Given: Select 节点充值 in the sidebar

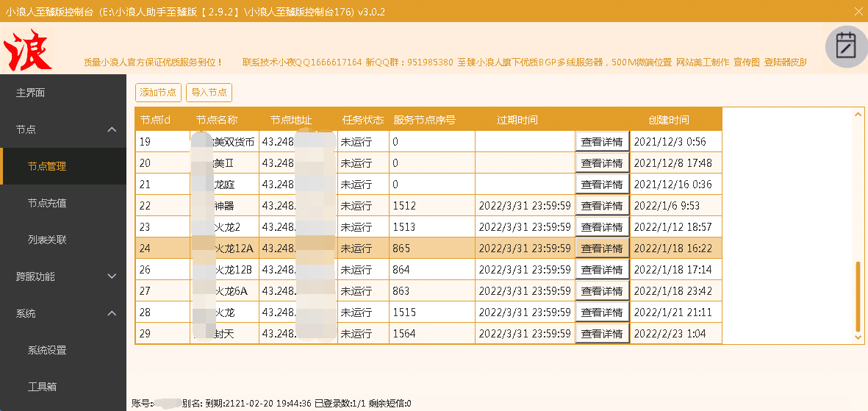Looking at the screenshot, I should click(x=47, y=203).
